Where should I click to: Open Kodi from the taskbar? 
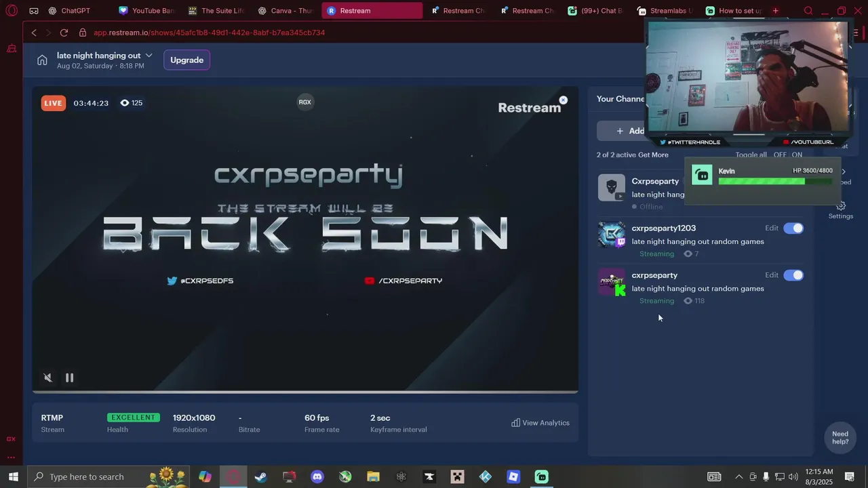tap(486, 476)
